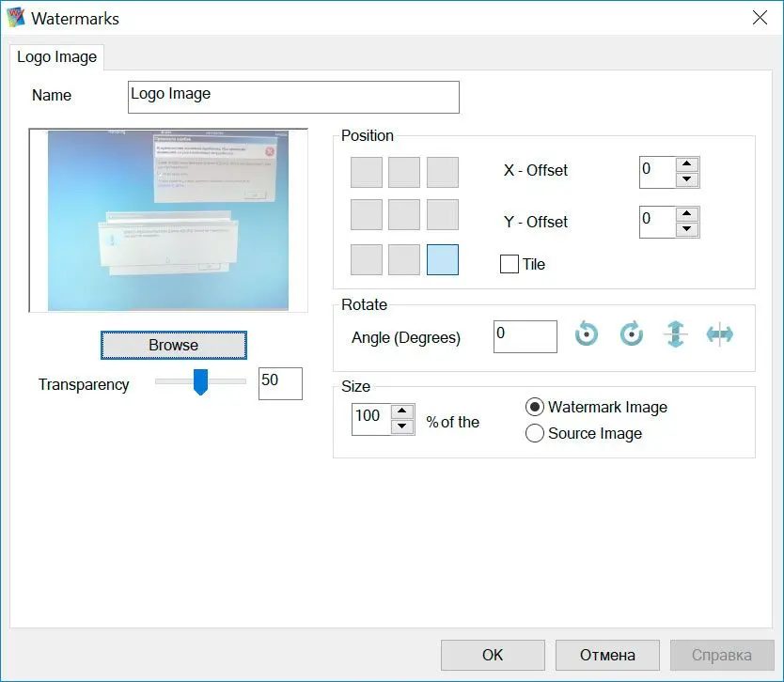Cancel with the Отмена button
784x682 pixels.
(607, 655)
